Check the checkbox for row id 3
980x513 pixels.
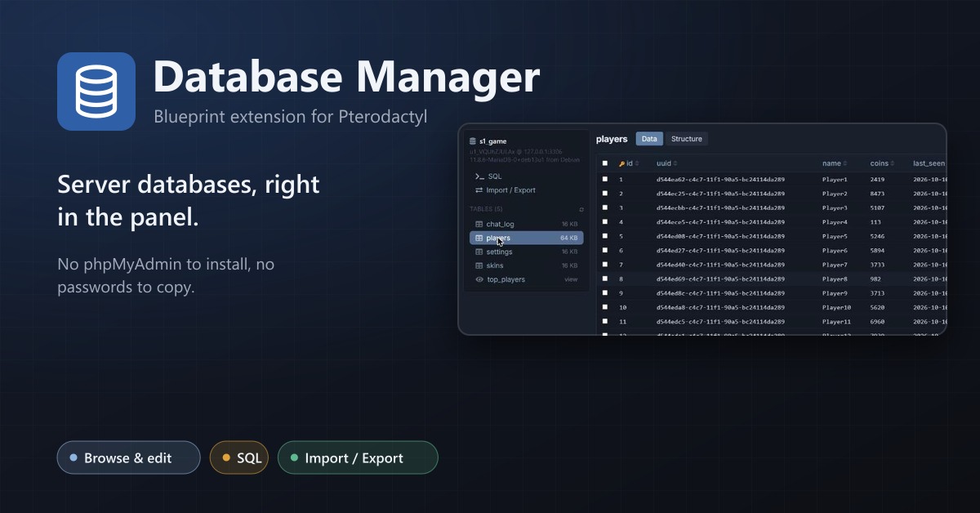[x=605, y=207]
